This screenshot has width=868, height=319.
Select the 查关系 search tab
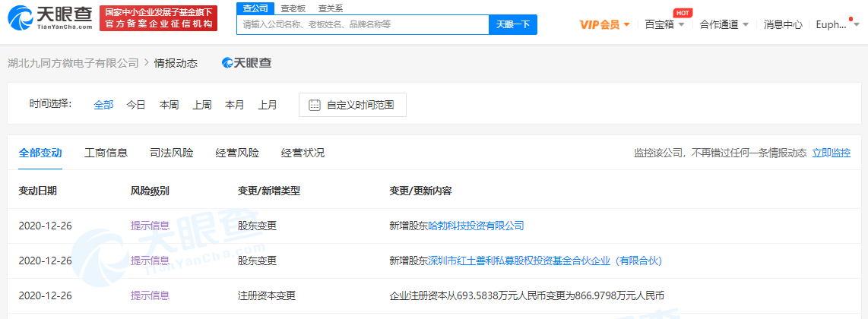331,8
